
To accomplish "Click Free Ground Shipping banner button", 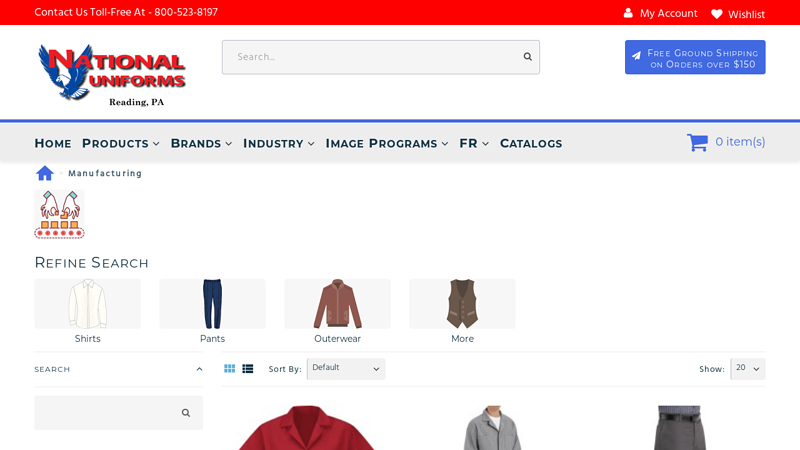I will 695,57.
